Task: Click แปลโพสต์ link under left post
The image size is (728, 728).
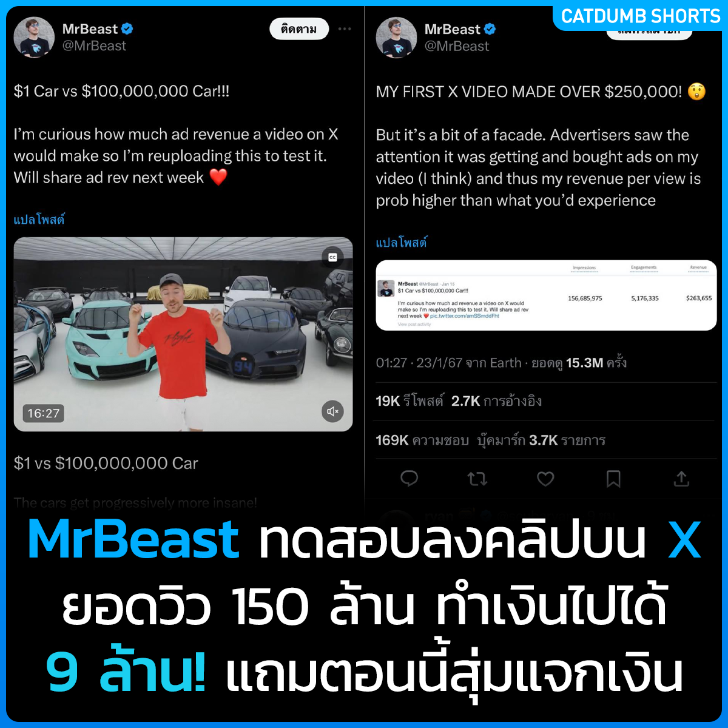Action: tap(39, 220)
